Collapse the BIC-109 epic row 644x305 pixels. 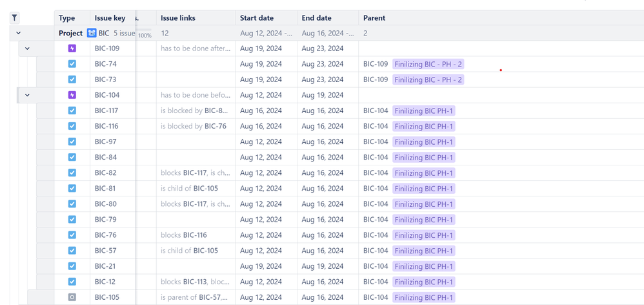27,48
